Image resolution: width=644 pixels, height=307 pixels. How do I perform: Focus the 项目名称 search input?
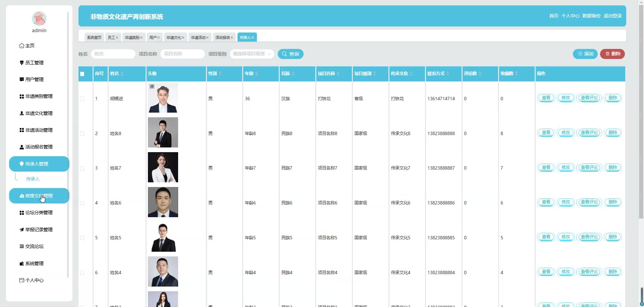pyautogui.click(x=182, y=54)
